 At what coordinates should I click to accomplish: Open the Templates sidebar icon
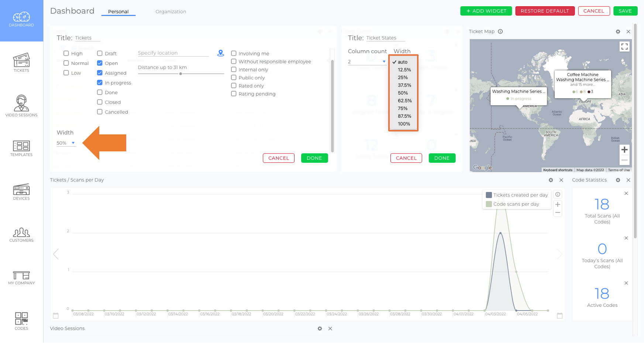click(x=21, y=148)
